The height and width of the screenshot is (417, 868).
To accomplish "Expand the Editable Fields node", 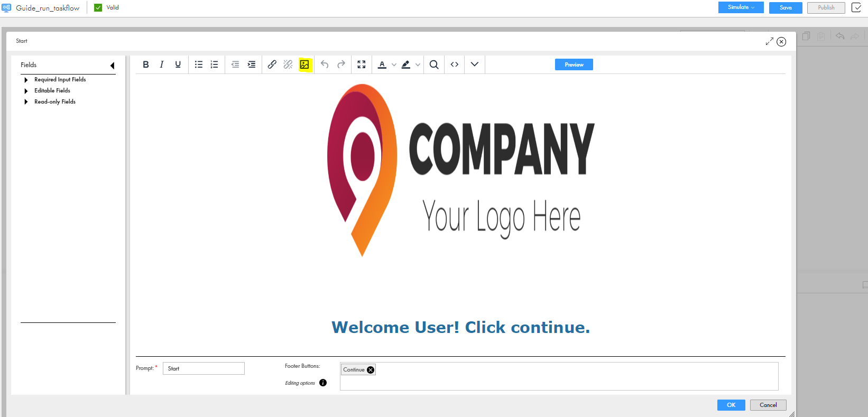I will pyautogui.click(x=26, y=91).
